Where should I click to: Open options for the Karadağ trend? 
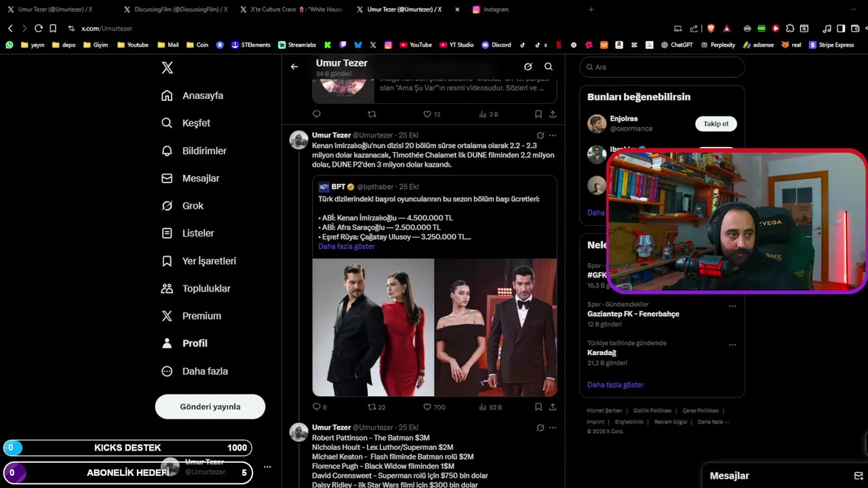point(732,344)
